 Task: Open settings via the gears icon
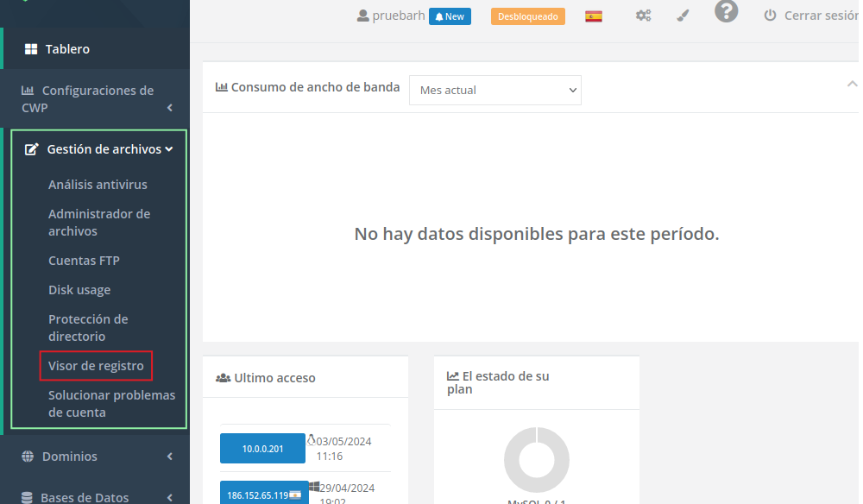[x=643, y=16]
